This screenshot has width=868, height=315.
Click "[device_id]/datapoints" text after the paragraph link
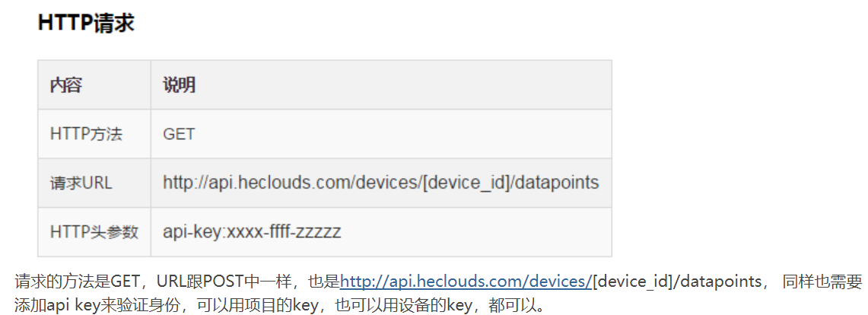click(676, 282)
